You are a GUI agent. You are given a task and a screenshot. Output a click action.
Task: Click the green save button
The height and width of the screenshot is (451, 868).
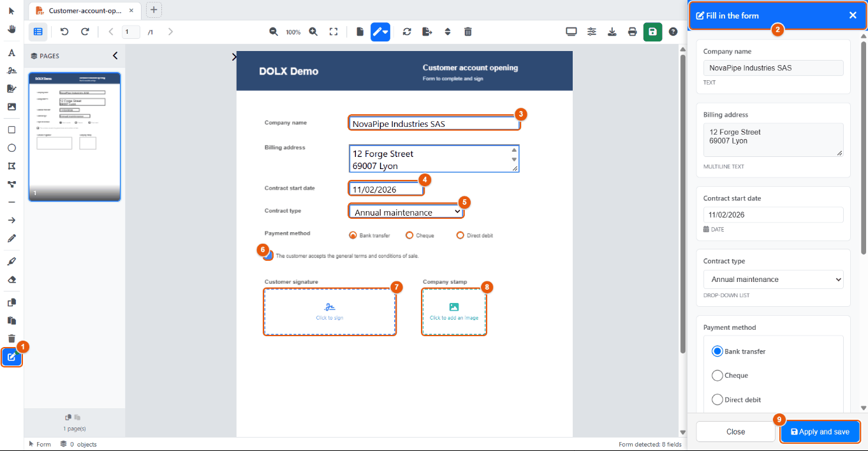652,32
